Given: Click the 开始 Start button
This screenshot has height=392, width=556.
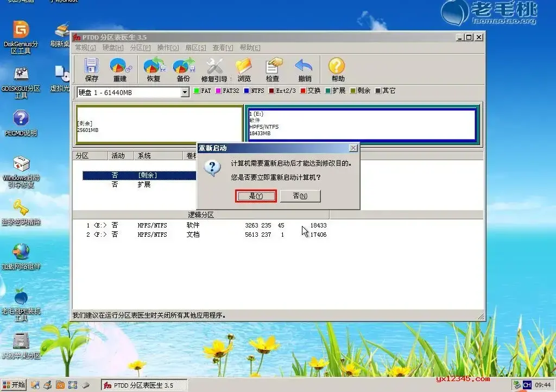Looking at the screenshot, I should (14, 385).
